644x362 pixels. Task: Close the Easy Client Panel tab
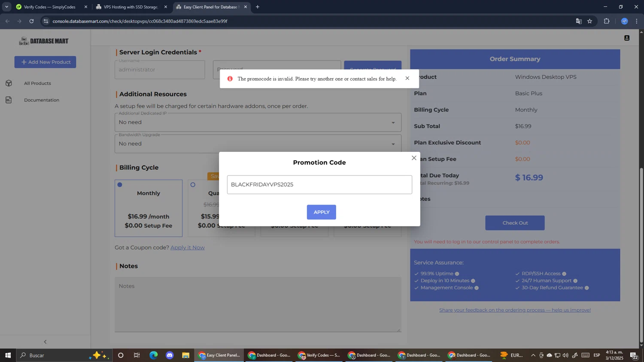[x=246, y=7]
